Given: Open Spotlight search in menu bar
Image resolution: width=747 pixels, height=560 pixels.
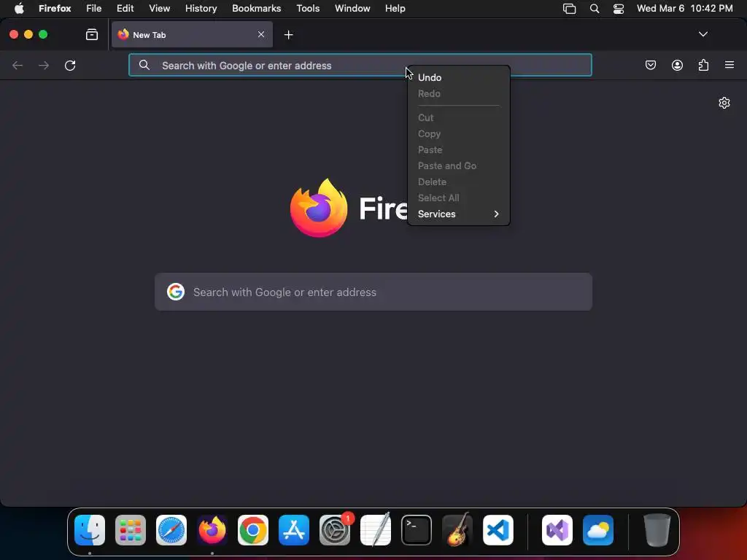Looking at the screenshot, I should click(595, 9).
